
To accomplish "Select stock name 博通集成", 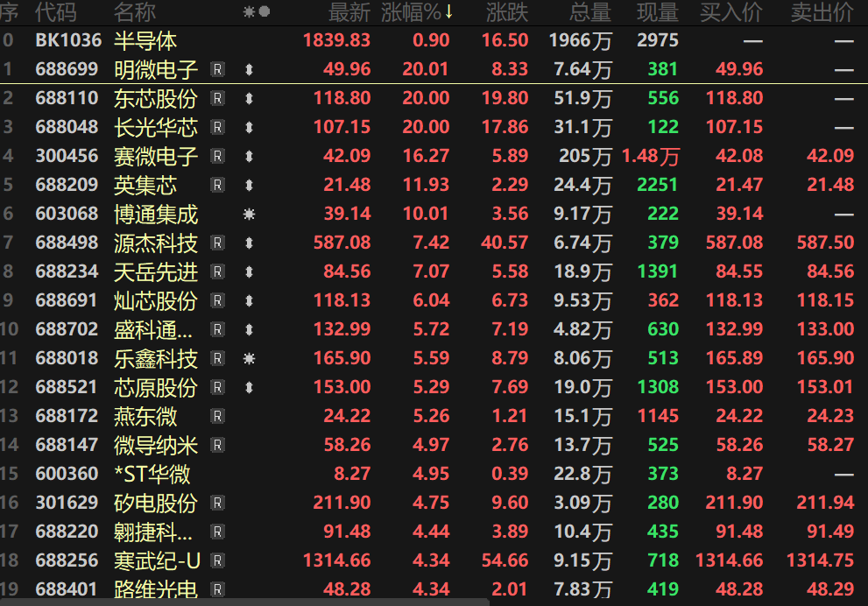I will [156, 215].
